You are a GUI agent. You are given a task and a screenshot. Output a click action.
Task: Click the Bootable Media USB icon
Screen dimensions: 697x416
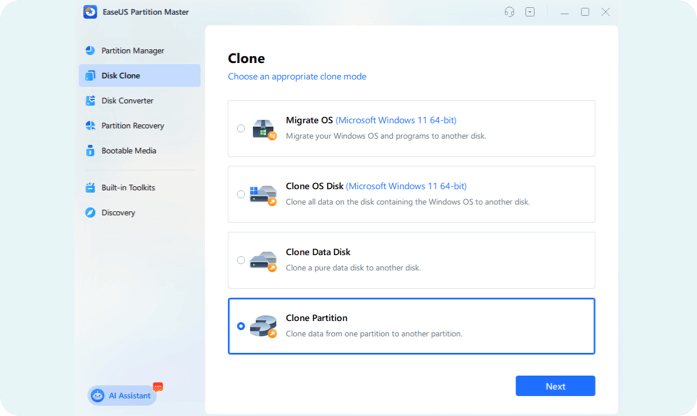[x=90, y=151]
